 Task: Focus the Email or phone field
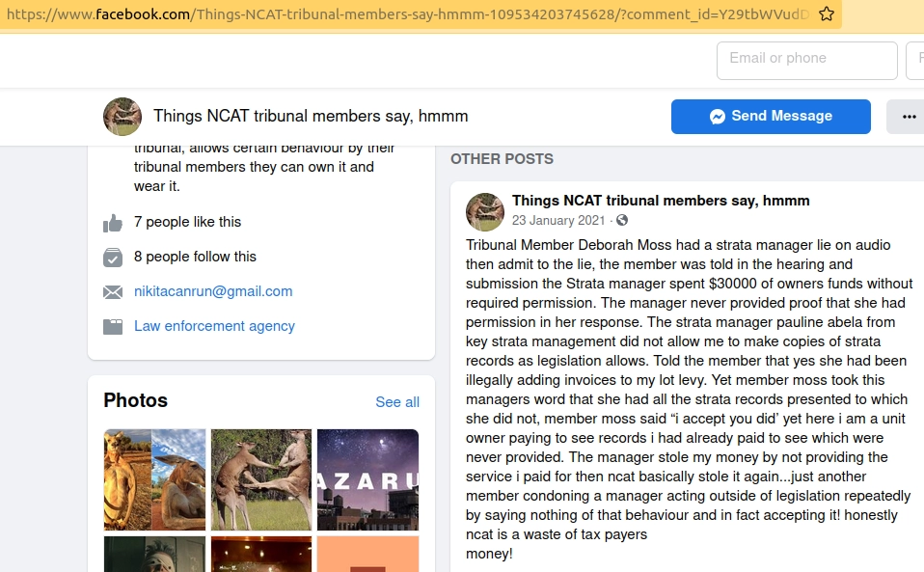[x=806, y=60]
